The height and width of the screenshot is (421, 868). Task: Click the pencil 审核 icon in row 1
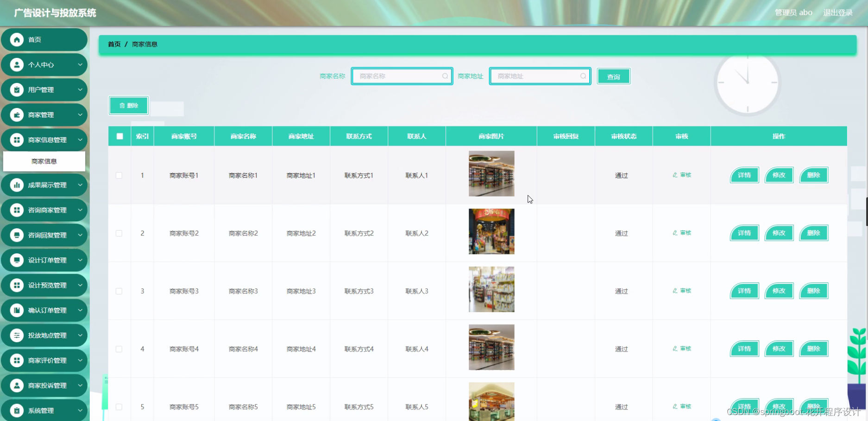point(675,175)
